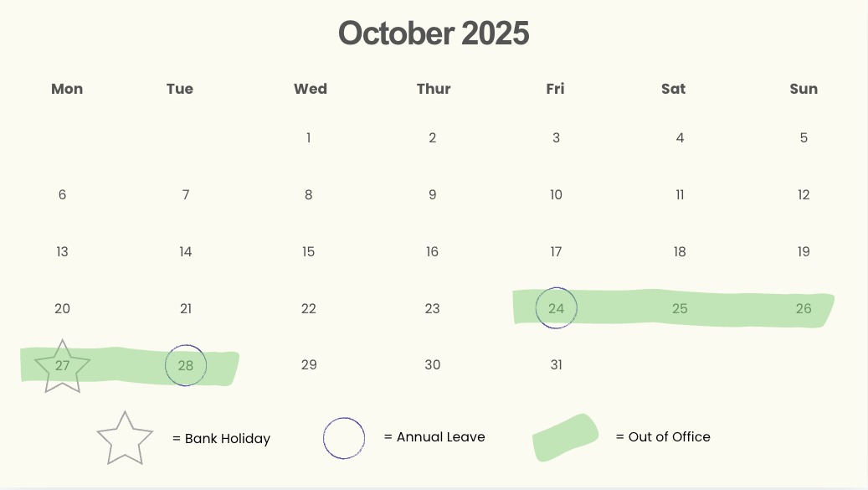Select date 12 on Sunday

(x=804, y=194)
